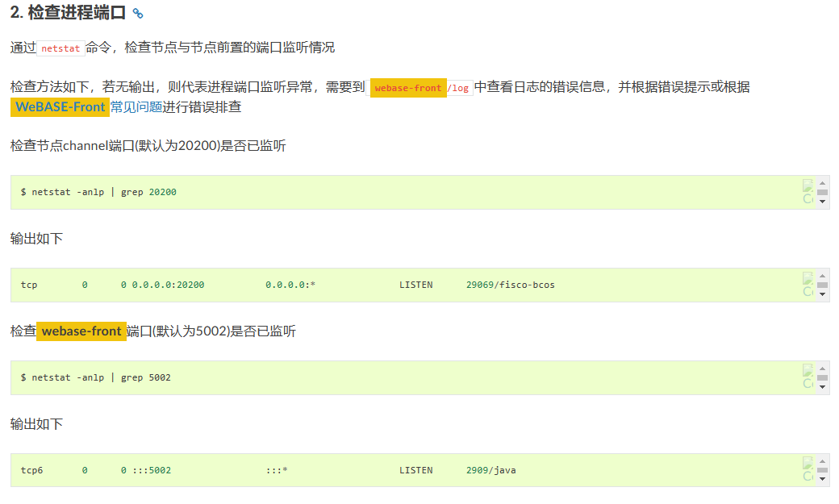Click scrollbar thumb in grep 20200 code block
The image size is (839, 504).
click(x=823, y=193)
